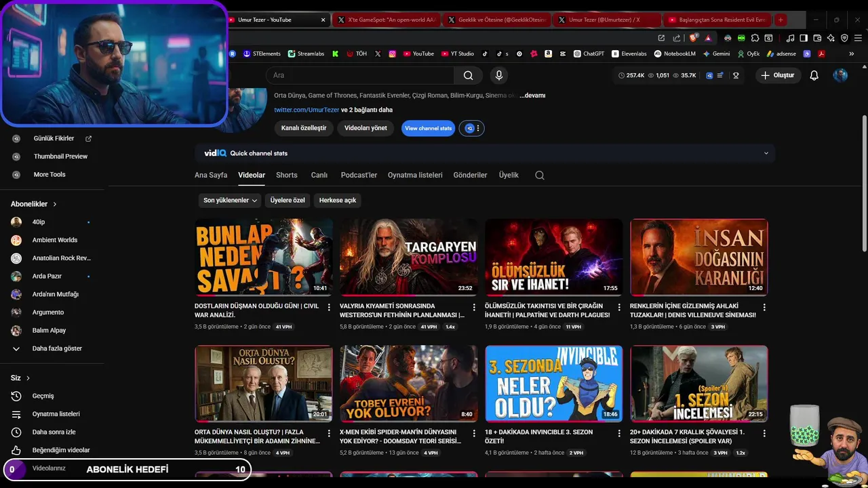Viewport: 868px width, 488px height.
Task: Open Abonelikler section chevron
Action: 55,204
